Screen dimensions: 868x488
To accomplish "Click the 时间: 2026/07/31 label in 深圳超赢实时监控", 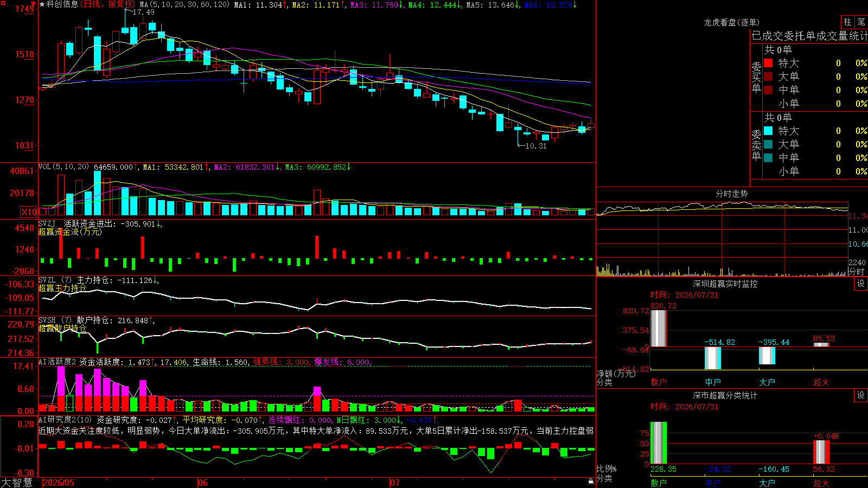I will point(684,295).
